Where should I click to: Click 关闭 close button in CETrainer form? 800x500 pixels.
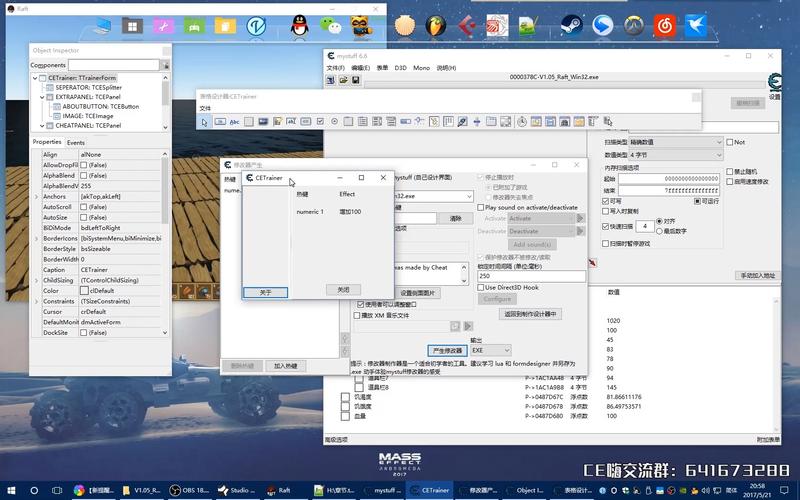coord(343,290)
